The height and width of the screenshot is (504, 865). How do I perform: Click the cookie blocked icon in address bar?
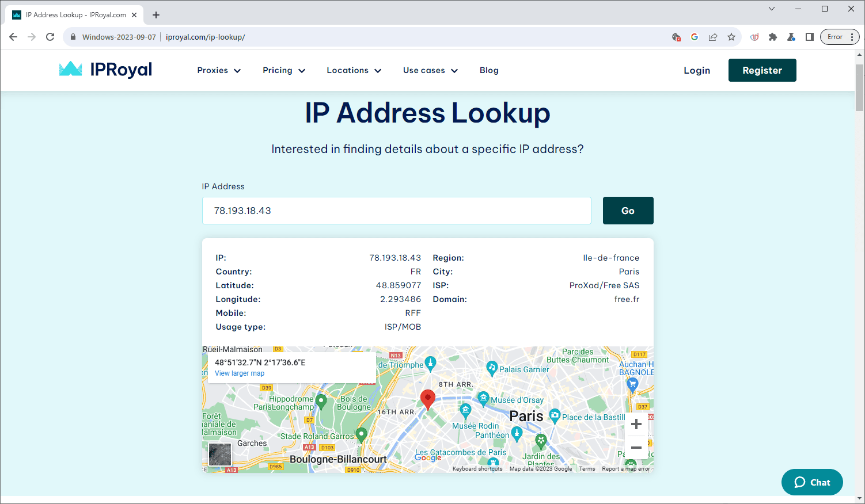click(x=676, y=37)
